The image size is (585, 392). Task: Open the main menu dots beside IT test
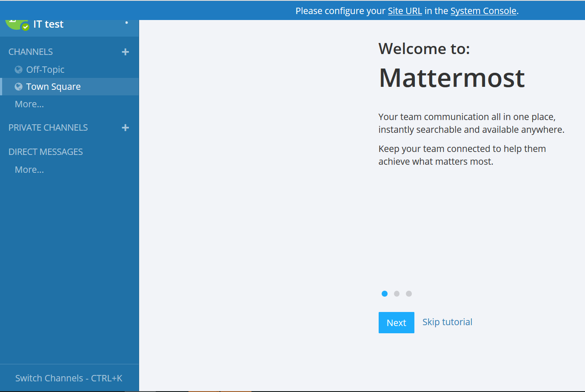coord(127,23)
